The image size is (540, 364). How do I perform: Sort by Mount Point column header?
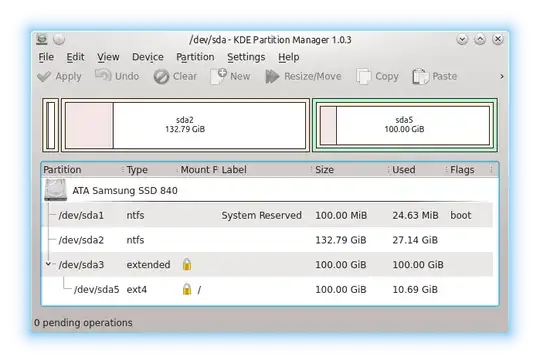[199, 169]
